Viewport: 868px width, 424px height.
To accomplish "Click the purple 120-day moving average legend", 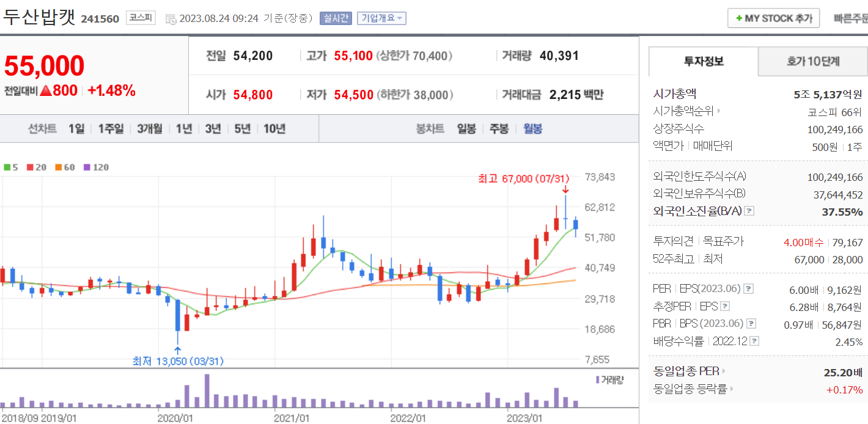I will click(96, 167).
